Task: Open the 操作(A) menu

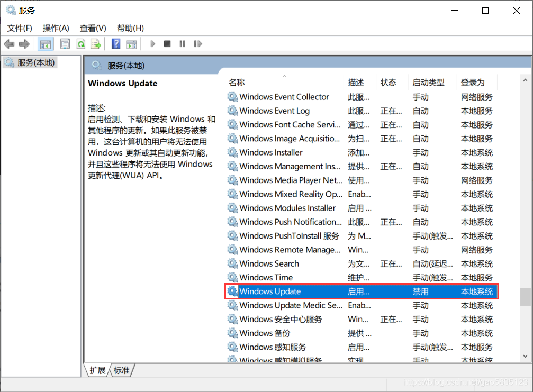Action: click(x=56, y=28)
